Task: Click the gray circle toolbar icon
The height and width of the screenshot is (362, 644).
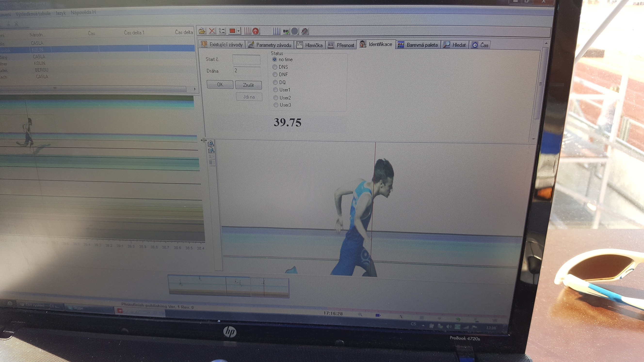Action: click(x=295, y=31)
